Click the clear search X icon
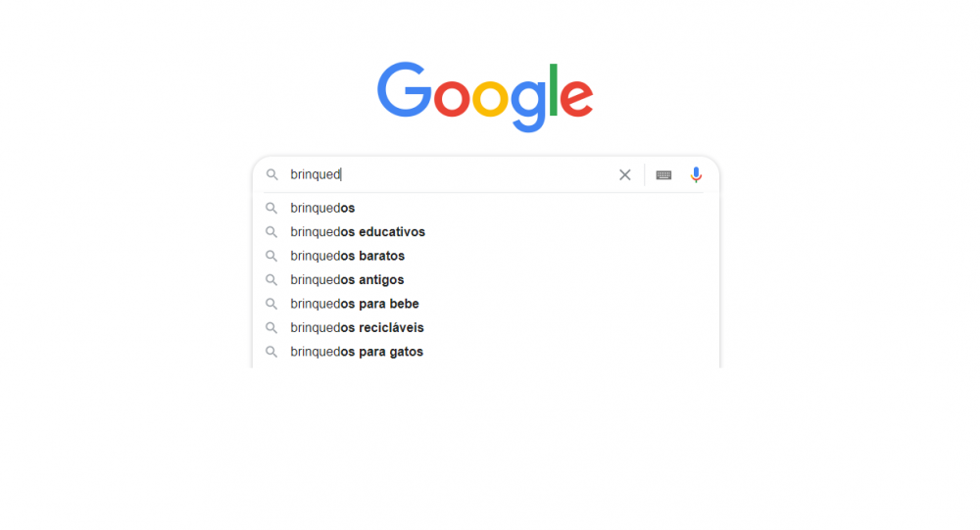980x530 pixels. coord(624,175)
